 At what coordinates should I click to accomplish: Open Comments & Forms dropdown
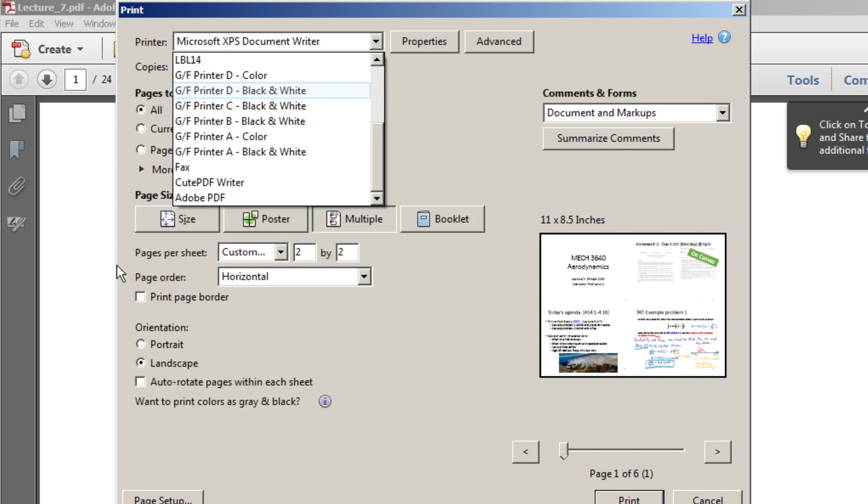click(x=723, y=113)
